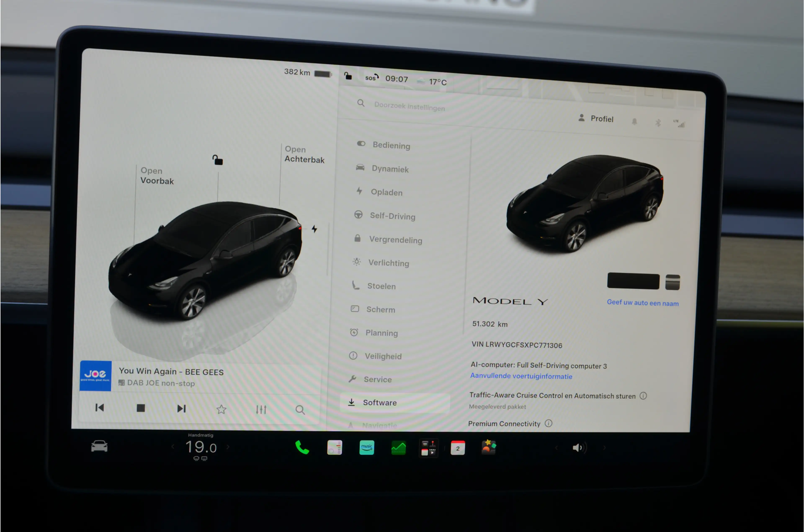Open Aanvullende voertuiginformatie link

pos(521,376)
